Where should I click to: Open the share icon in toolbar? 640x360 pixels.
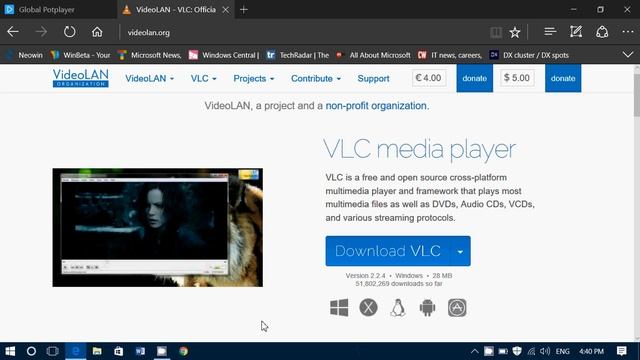(x=602, y=32)
